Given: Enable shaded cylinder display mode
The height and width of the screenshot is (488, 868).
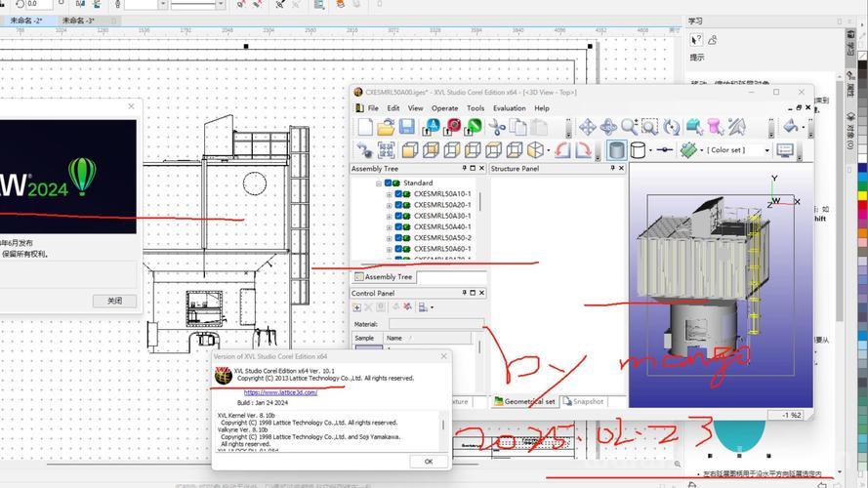Looking at the screenshot, I should (x=617, y=150).
